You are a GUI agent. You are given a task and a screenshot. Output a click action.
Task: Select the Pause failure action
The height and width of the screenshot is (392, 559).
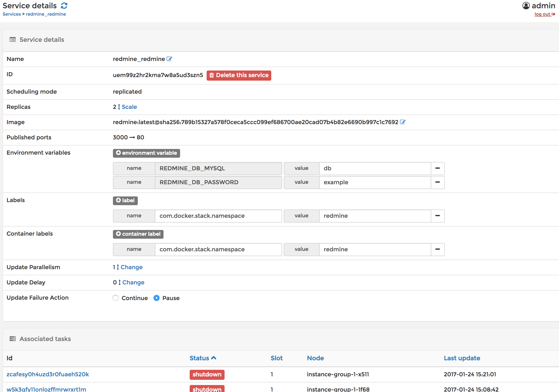tap(157, 298)
